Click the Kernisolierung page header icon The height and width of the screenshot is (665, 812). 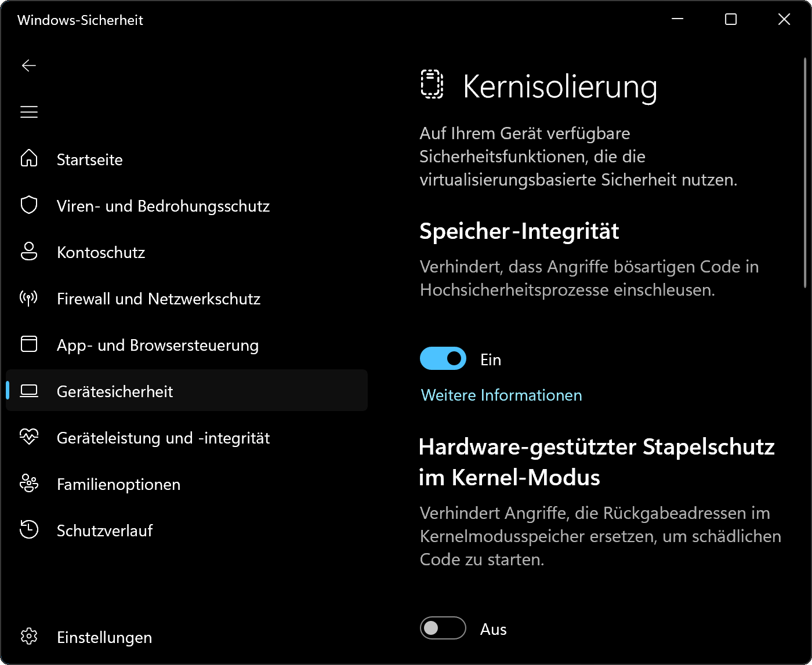click(x=432, y=86)
